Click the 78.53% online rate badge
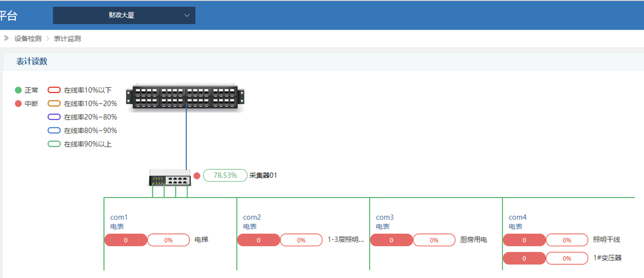The image size is (644, 278). tap(225, 175)
